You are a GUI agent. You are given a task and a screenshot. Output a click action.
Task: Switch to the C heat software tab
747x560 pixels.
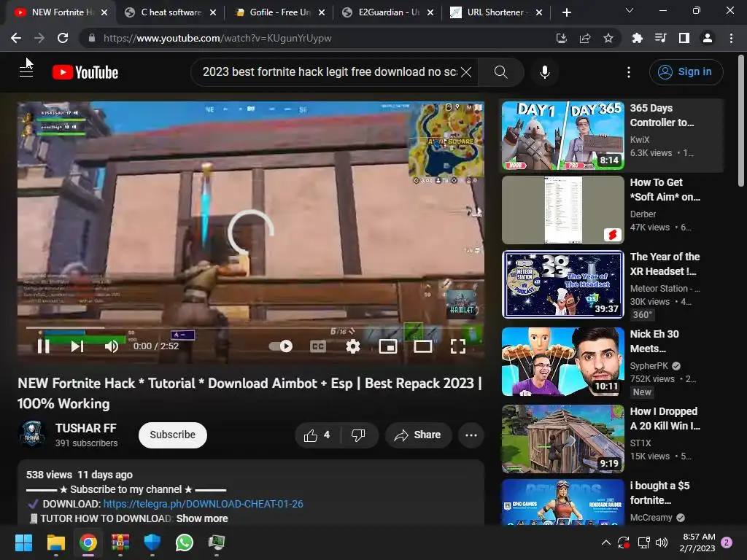coord(171,12)
